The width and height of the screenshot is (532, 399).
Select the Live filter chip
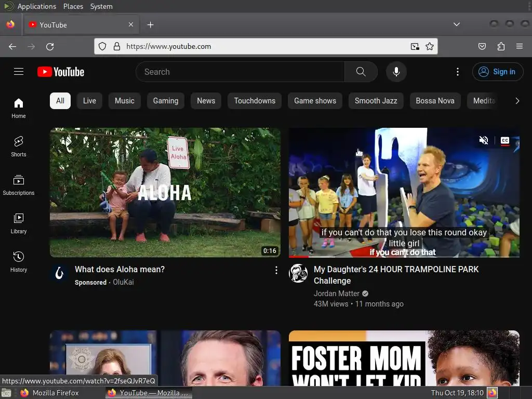pos(89,101)
